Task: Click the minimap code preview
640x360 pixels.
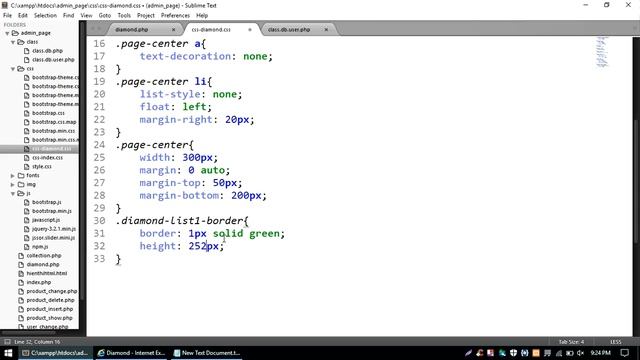Action: tap(602, 51)
